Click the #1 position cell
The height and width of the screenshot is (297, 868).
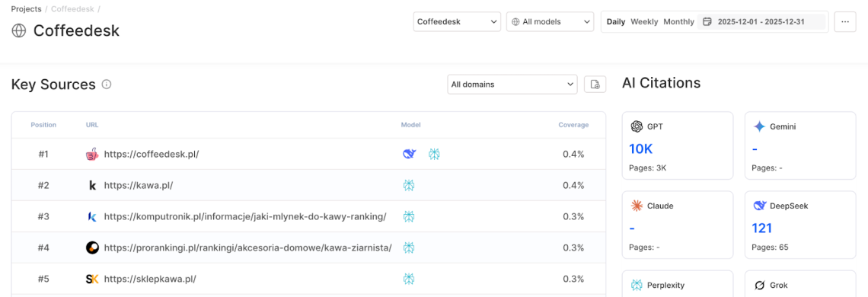coord(43,154)
